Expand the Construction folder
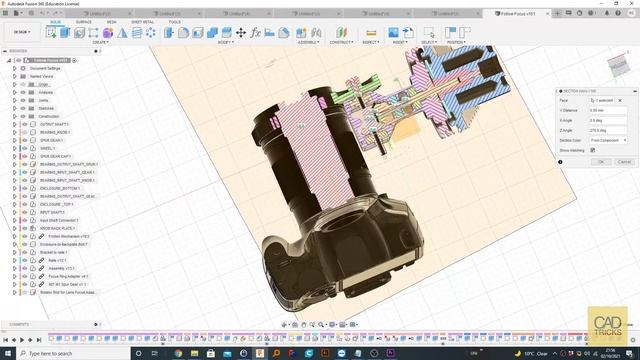640x360 pixels. click(15, 116)
